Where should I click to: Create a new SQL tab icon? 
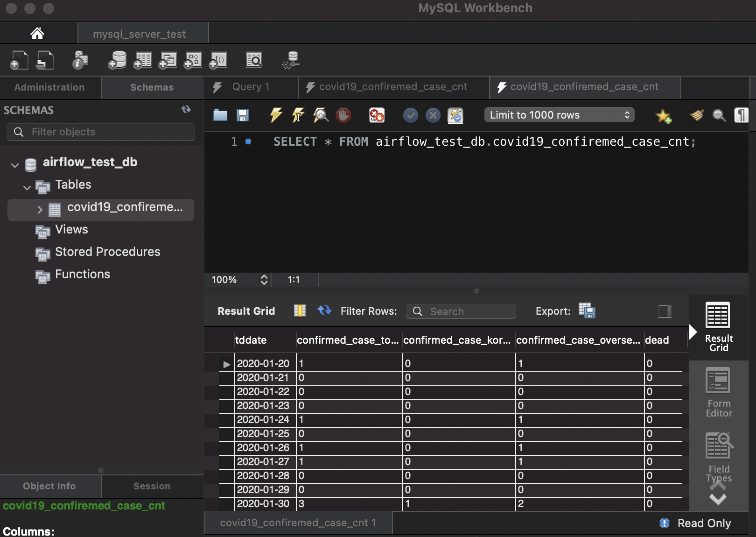coord(19,60)
